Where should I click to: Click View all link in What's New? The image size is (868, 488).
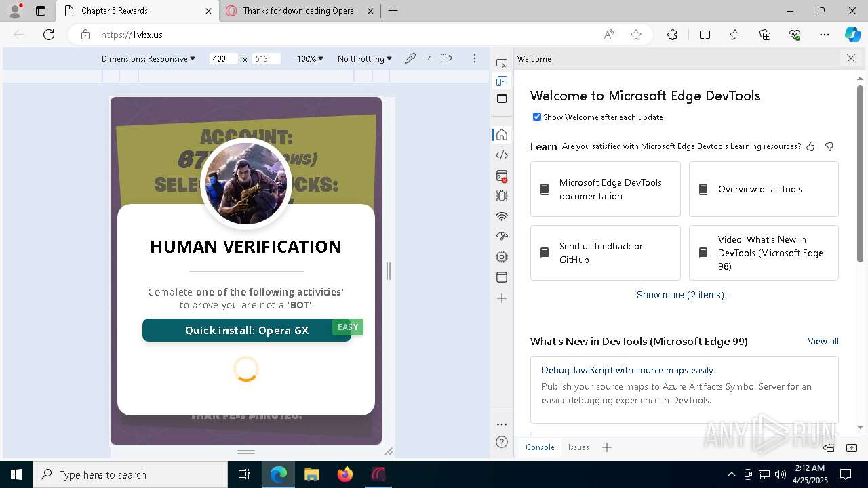[823, 341]
